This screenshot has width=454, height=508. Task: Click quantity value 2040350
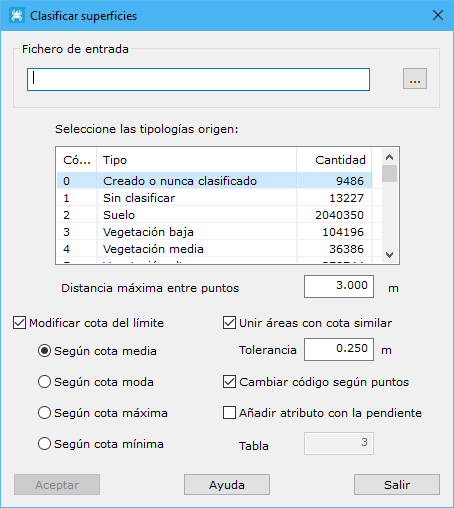coord(339,215)
